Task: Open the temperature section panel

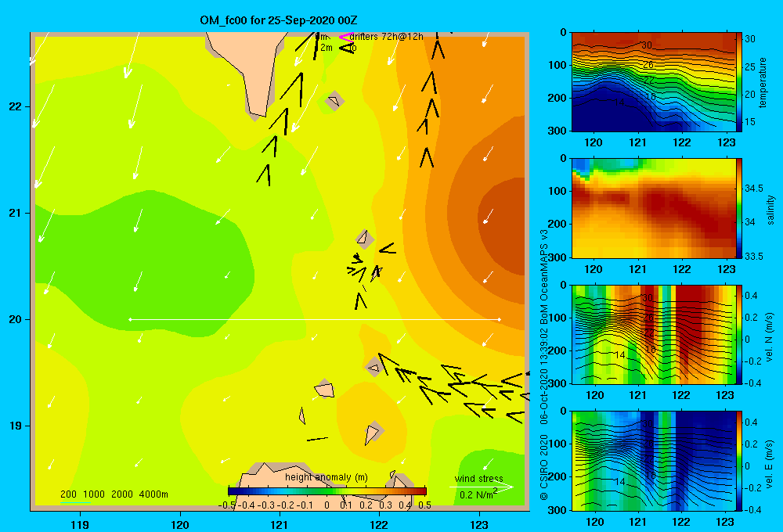Action: tap(653, 82)
